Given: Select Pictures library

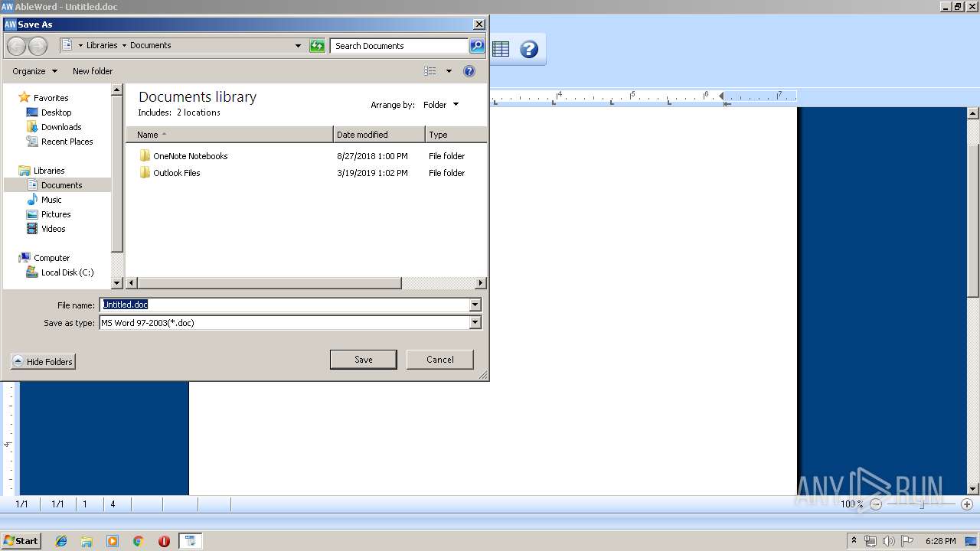Looking at the screenshot, I should [48, 214].
